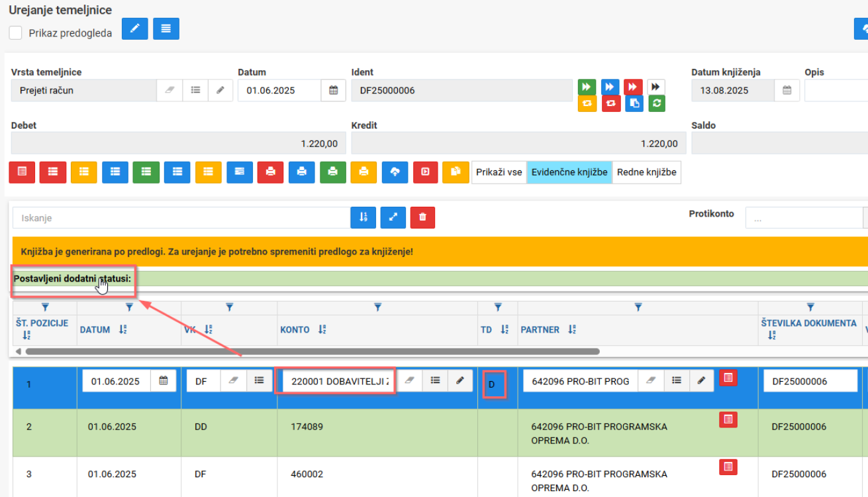This screenshot has width=868, height=497.
Task: Click the green printer icon
Action: 333,172
